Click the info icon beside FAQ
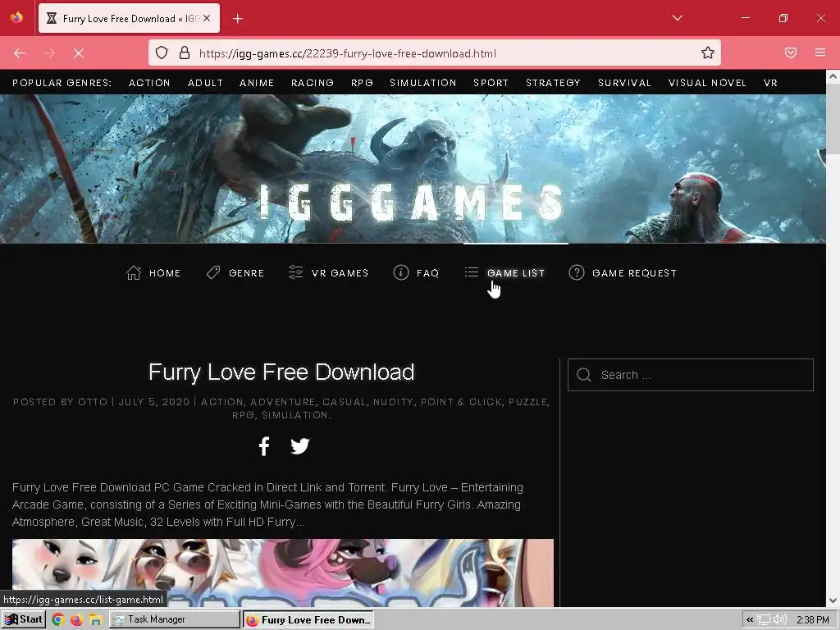Image resolution: width=840 pixels, height=630 pixels. click(400, 272)
